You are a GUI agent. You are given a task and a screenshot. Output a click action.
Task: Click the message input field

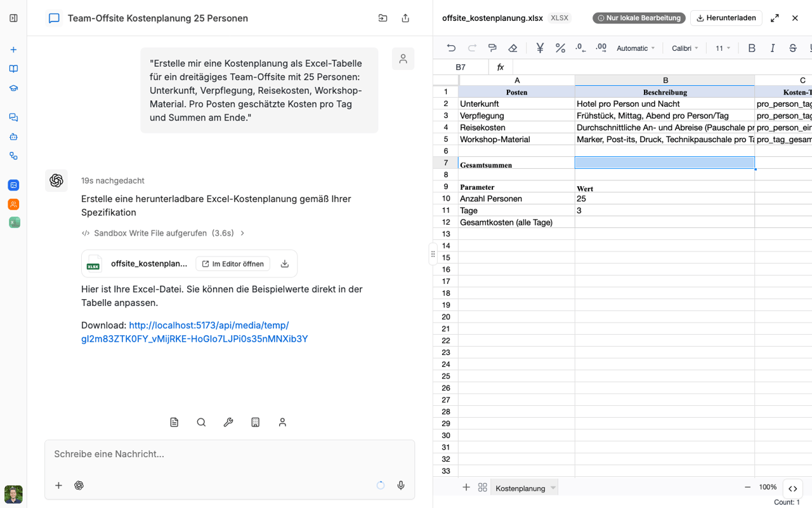coord(230,454)
